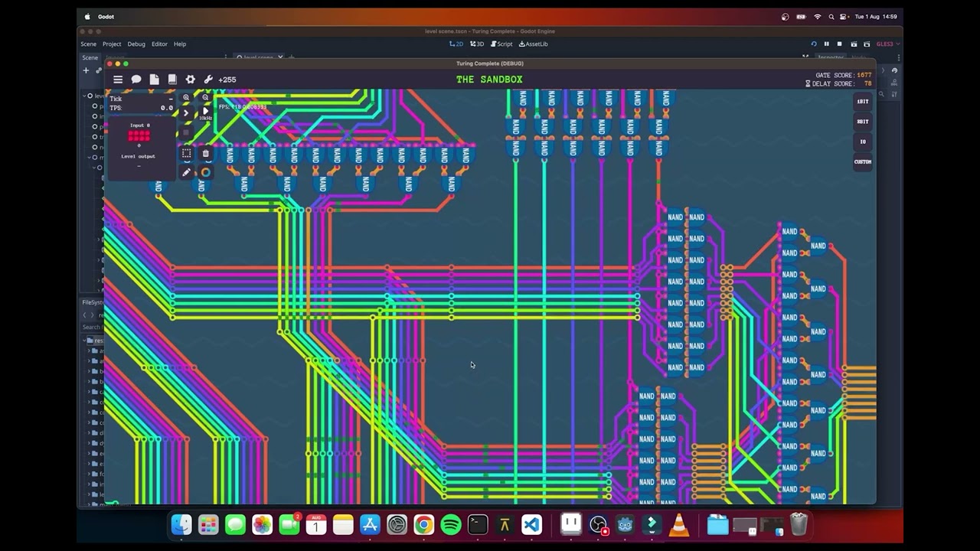The image size is (980, 551).
Task: Open the game settings gear icon
Action: [190, 80]
